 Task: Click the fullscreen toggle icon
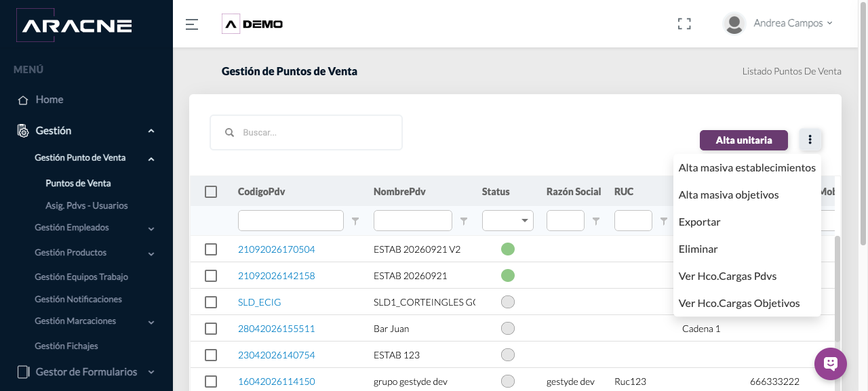[x=684, y=24]
